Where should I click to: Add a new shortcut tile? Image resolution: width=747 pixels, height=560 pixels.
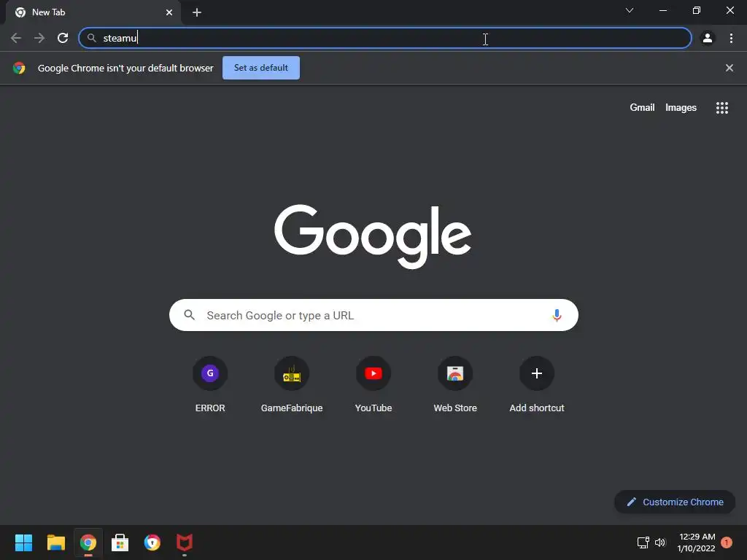[x=537, y=385]
